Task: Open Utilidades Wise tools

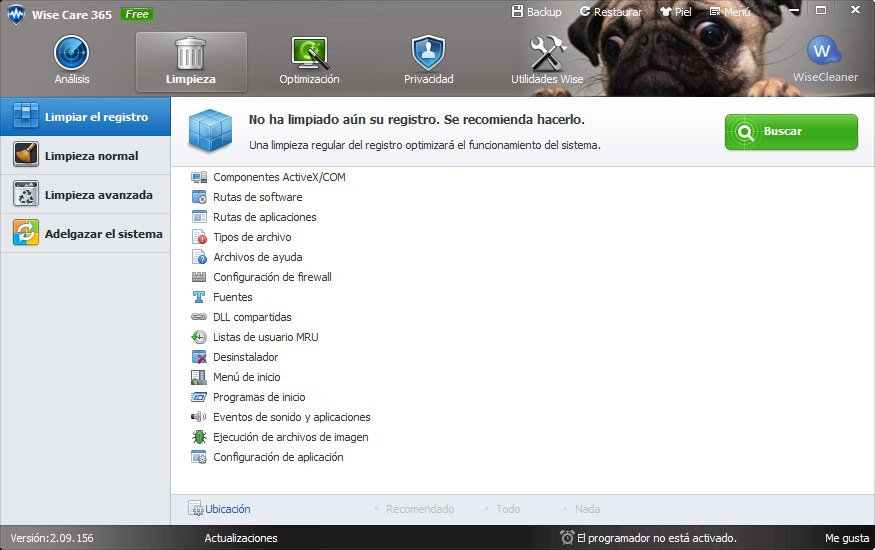Action: pyautogui.click(x=547, y=60)
